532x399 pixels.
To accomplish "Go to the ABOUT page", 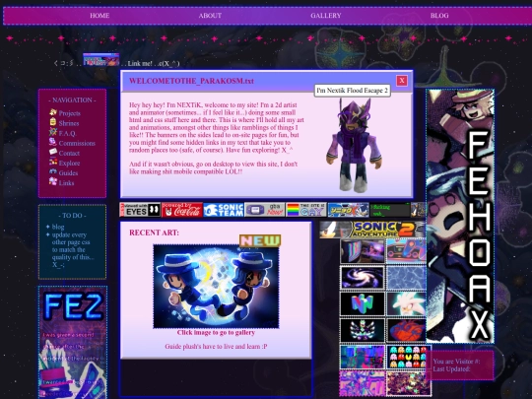I will coord(210,16).
